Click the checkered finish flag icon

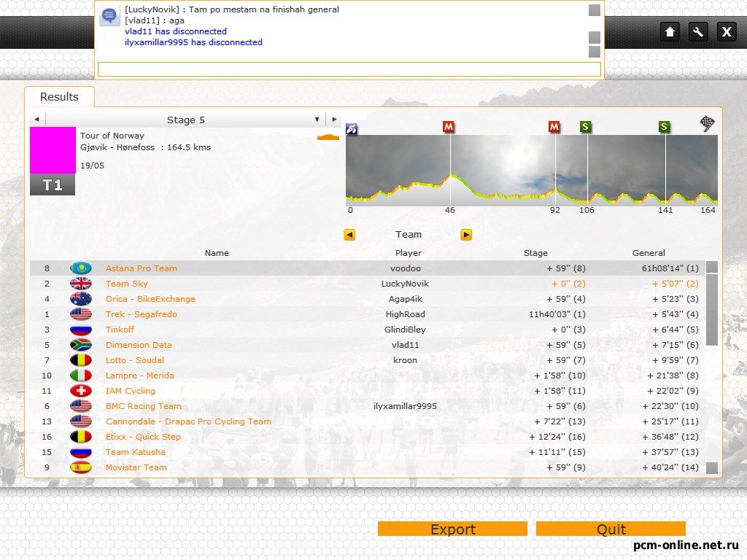click(707, 123)
